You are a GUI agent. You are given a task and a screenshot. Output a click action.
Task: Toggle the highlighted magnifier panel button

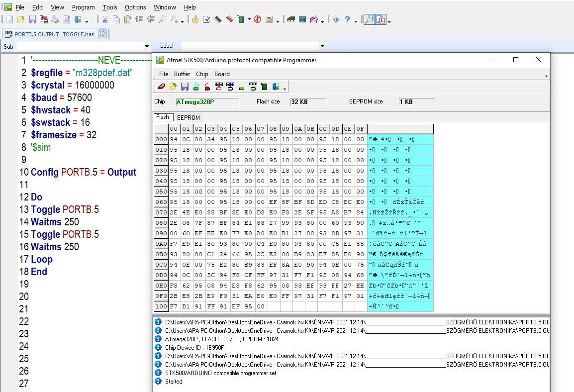coord(369,20)
